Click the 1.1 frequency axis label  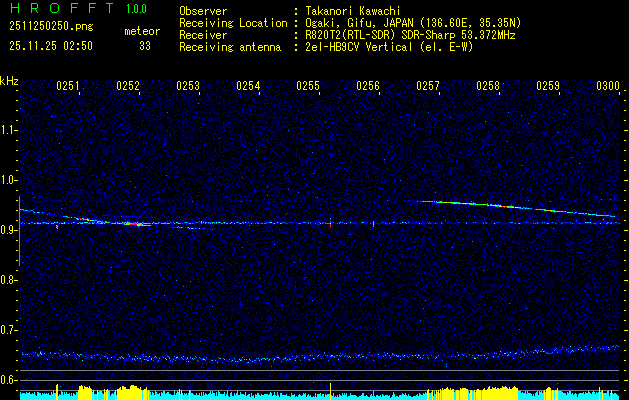9,130
